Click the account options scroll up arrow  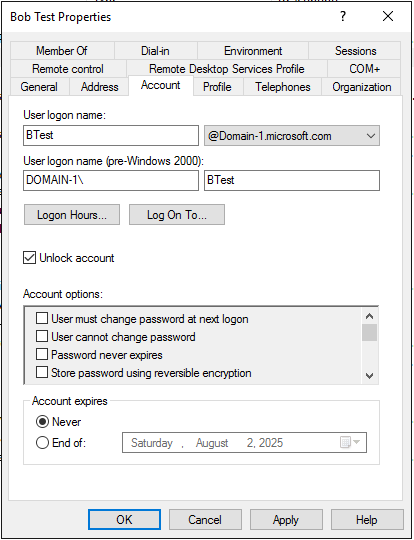tap(370, 316)
